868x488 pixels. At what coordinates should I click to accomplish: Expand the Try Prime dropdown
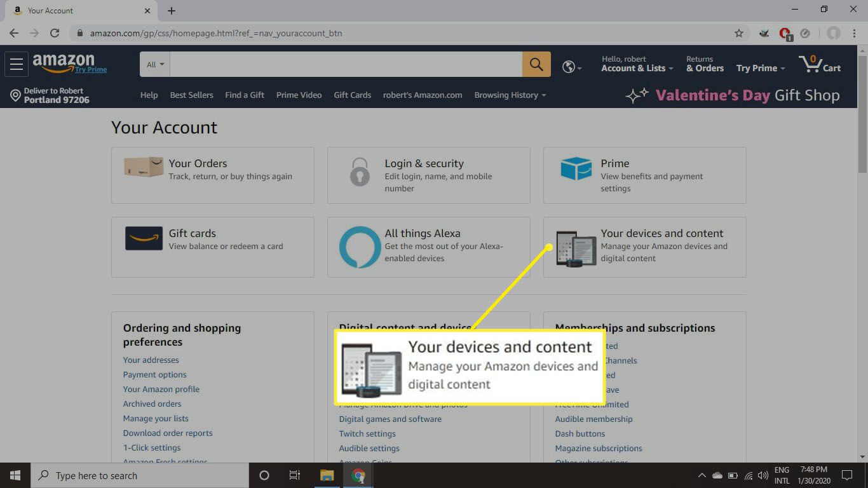tap(761, 68)
